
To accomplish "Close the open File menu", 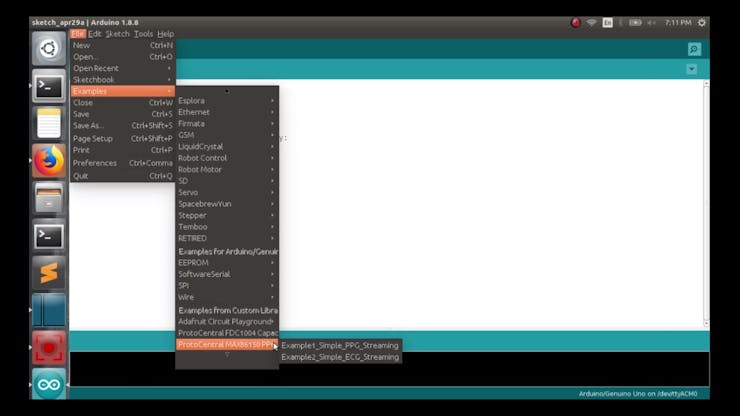I will point(78,34).
